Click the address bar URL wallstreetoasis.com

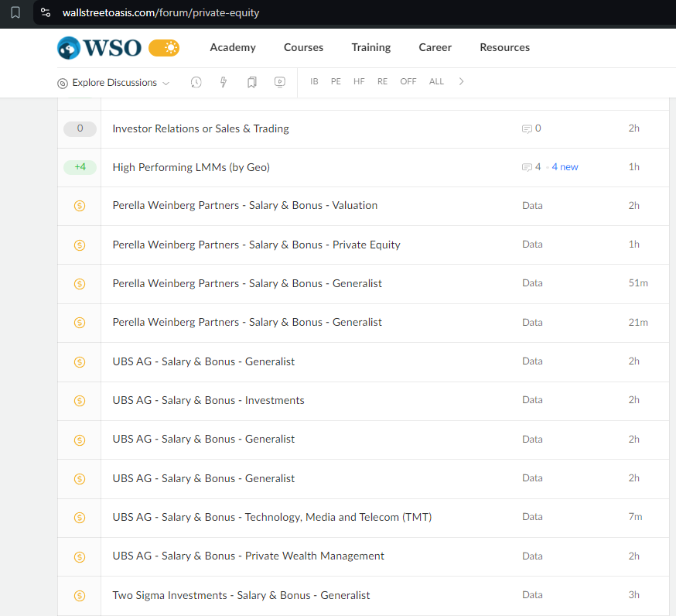(x=161, y=12)
